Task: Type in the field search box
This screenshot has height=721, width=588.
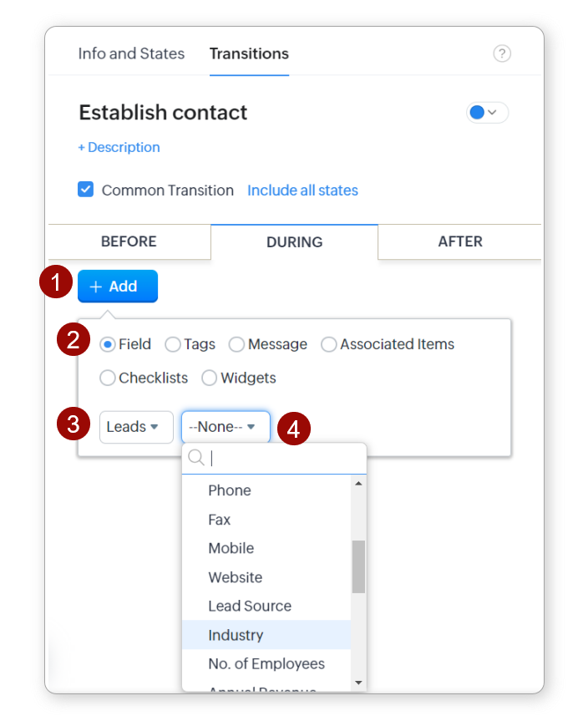Action: pos(284,458)
